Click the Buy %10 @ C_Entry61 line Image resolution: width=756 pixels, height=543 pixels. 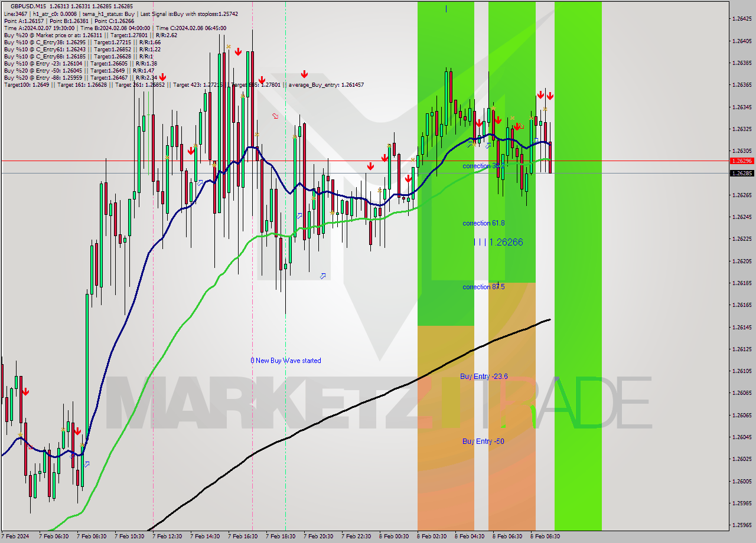tap(82, 49)
